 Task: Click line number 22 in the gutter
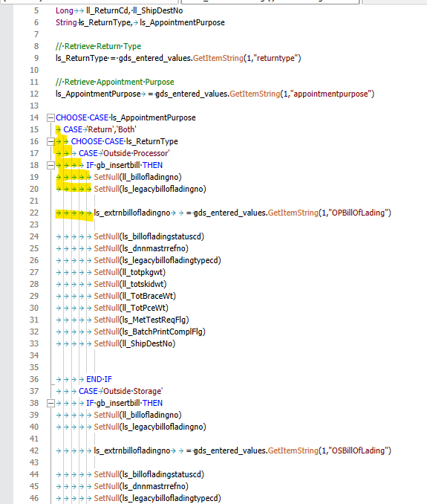point(34,213)
